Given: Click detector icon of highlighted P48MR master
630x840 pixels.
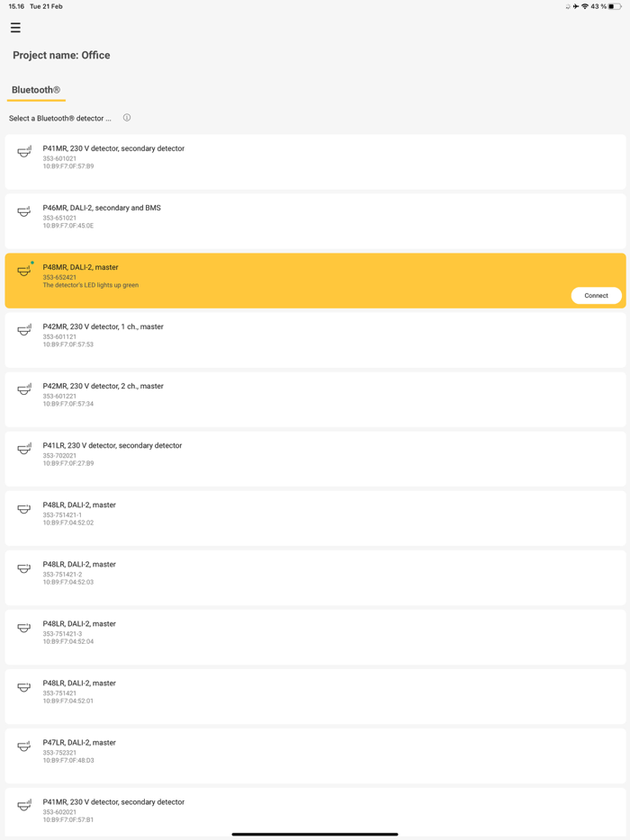Looking at the screenshot, I should tap(24, 270).
